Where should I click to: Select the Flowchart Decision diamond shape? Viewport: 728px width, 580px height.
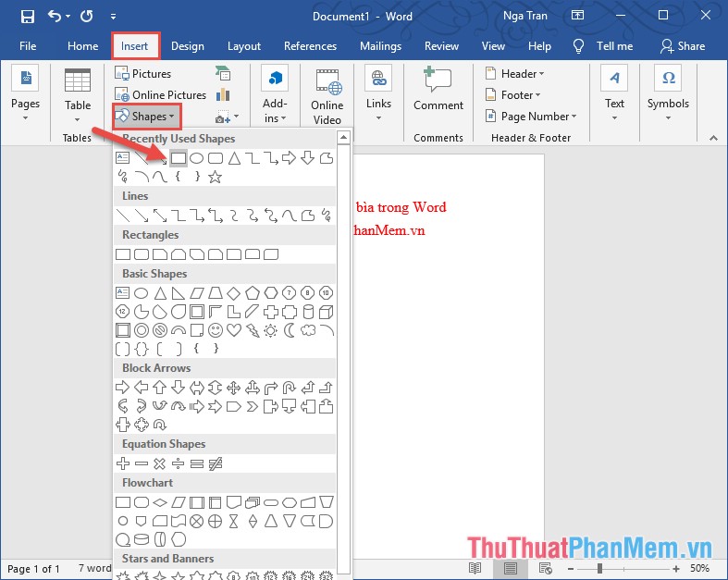coord(160,502)
